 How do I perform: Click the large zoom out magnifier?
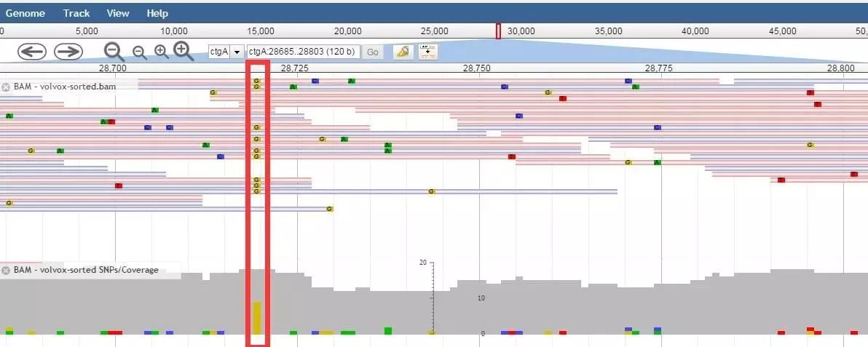click(114, 52)
